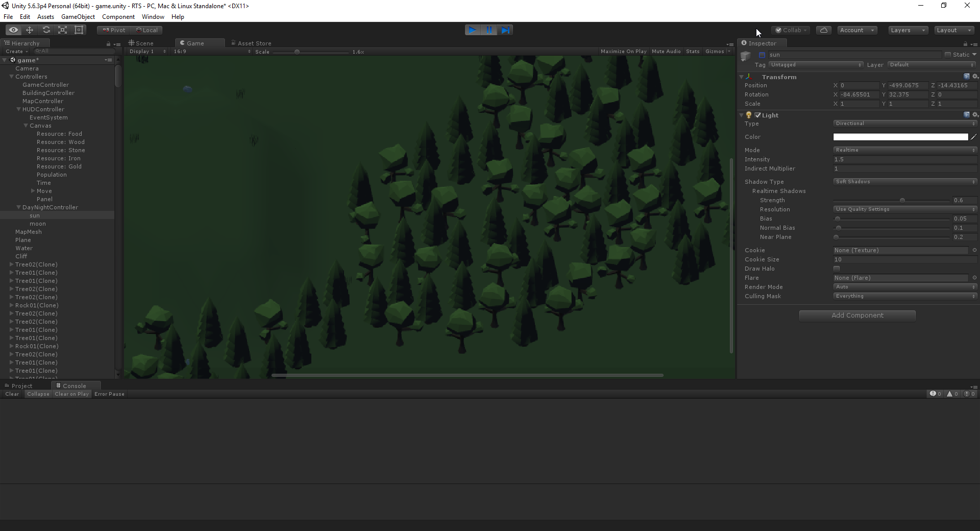Click the Inspector lock icon
980x531 pixels.
(x=965, y=44)
